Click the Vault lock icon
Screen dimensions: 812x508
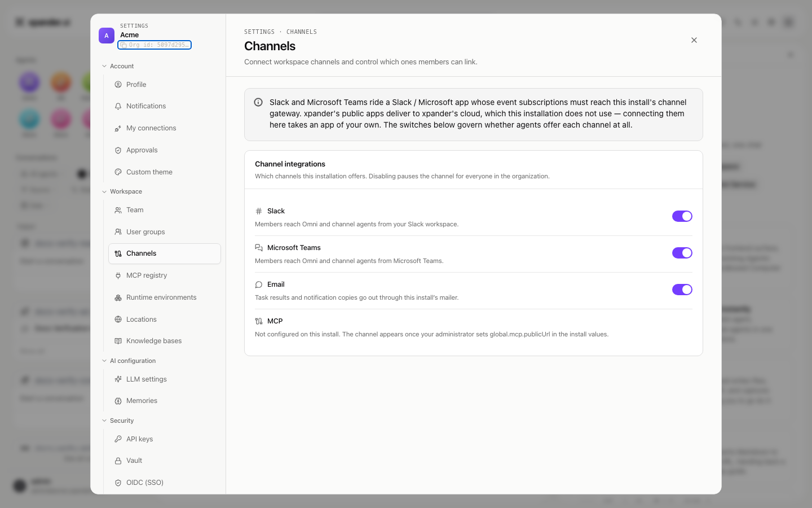[x=118, y=461]
